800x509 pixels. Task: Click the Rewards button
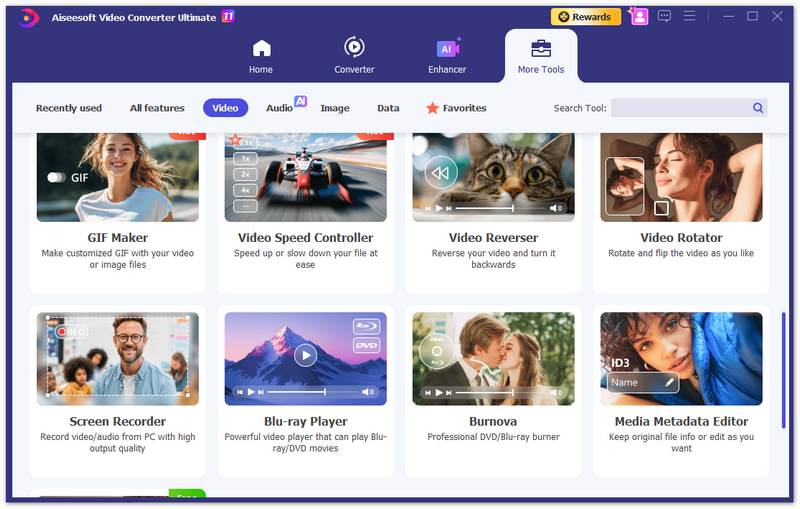pos(586,17)
